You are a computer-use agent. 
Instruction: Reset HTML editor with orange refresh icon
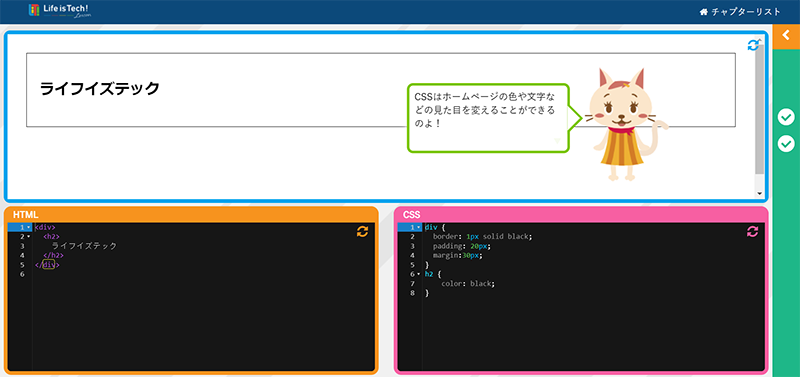click(362, 232)
